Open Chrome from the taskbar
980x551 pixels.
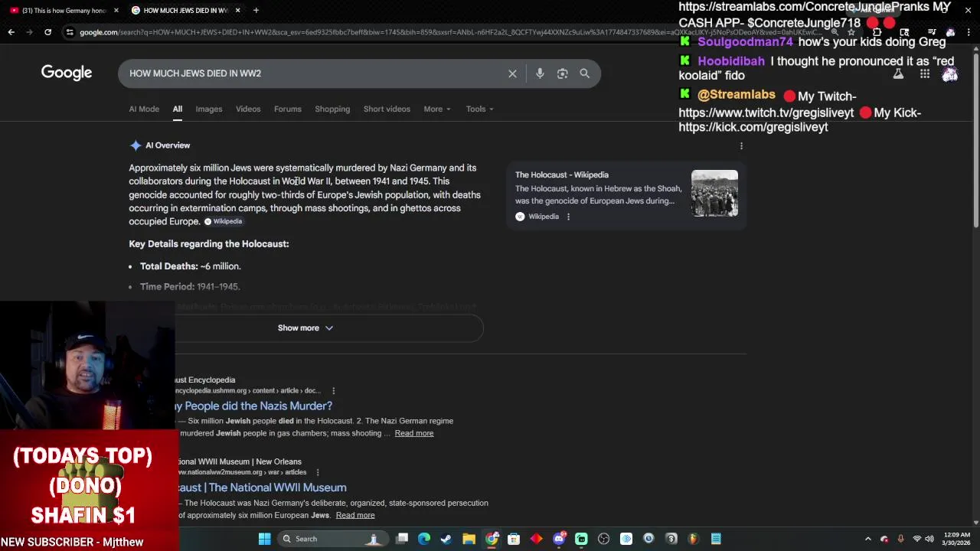click(x=492, y=539)
